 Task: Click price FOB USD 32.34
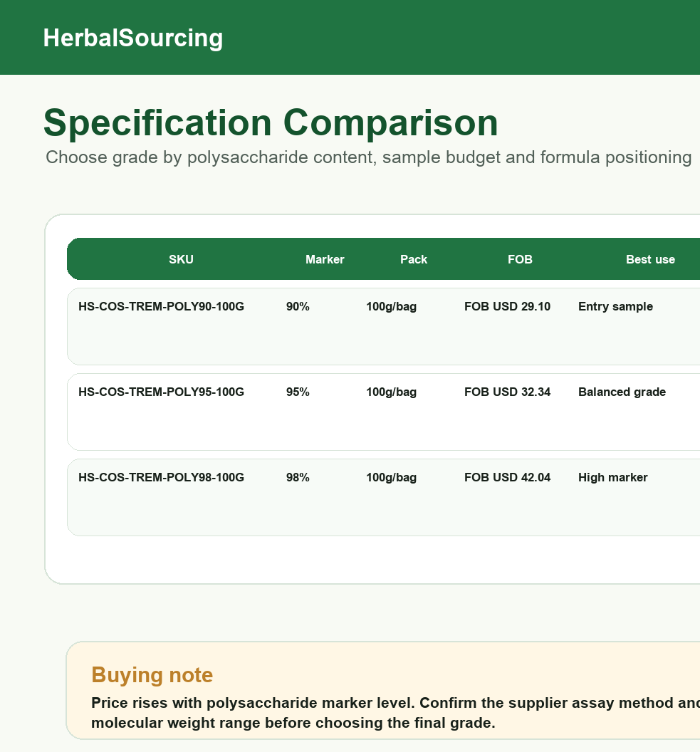click(507, 392)
